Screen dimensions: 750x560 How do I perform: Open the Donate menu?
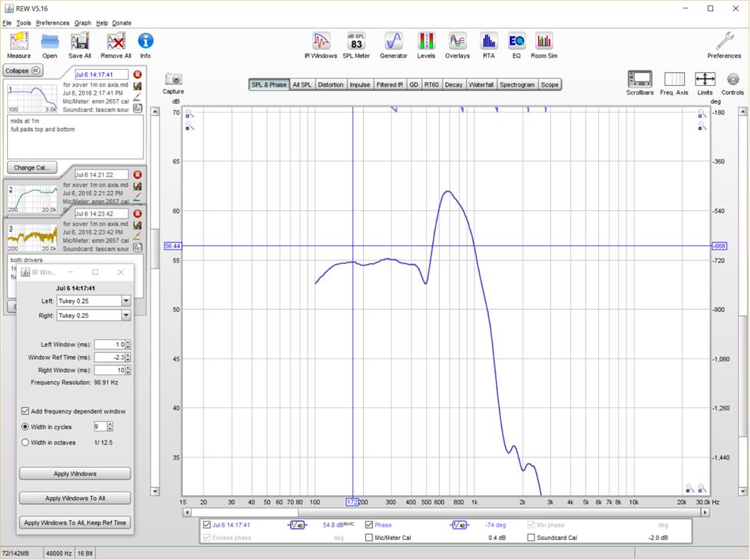122,23
